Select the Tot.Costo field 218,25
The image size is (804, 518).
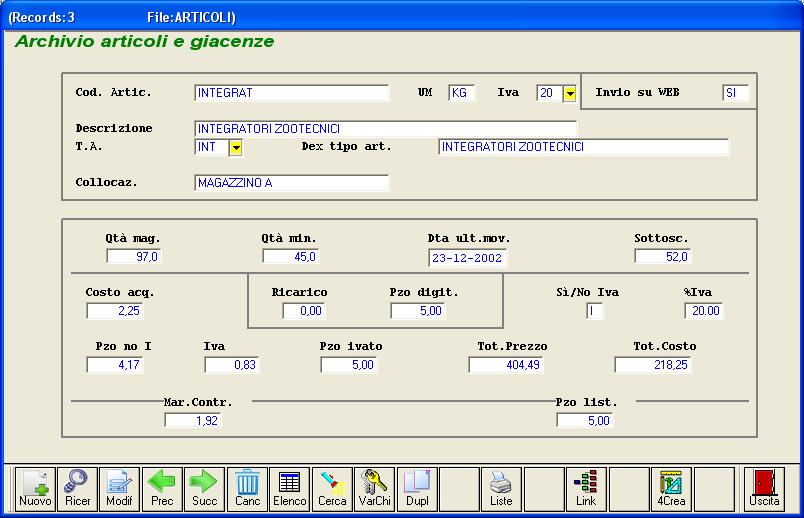(x=653, y=365)
